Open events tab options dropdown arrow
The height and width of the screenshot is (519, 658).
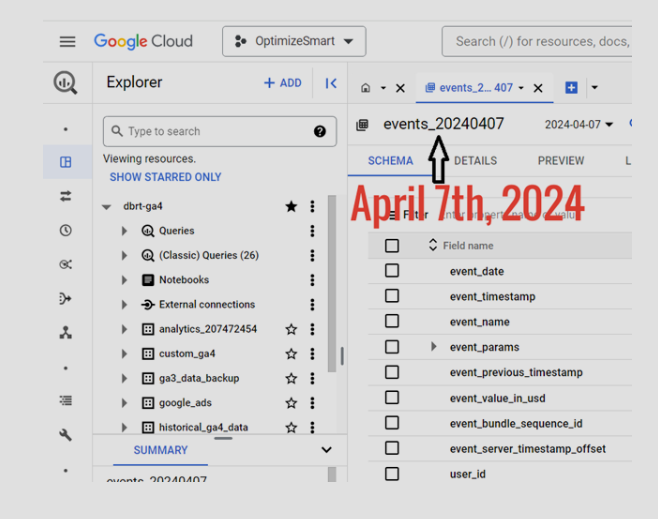click(x=521, y=88)
